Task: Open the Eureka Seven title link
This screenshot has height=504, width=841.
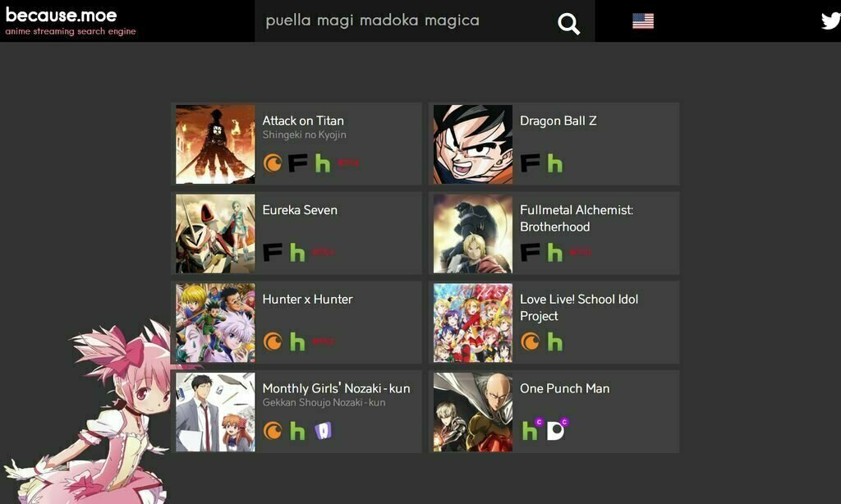Action: pyautogui.click(x=300, y=209)
